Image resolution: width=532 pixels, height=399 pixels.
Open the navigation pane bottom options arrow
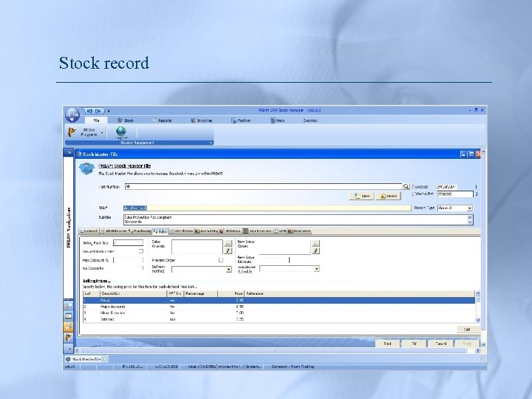tap(69, 349)
